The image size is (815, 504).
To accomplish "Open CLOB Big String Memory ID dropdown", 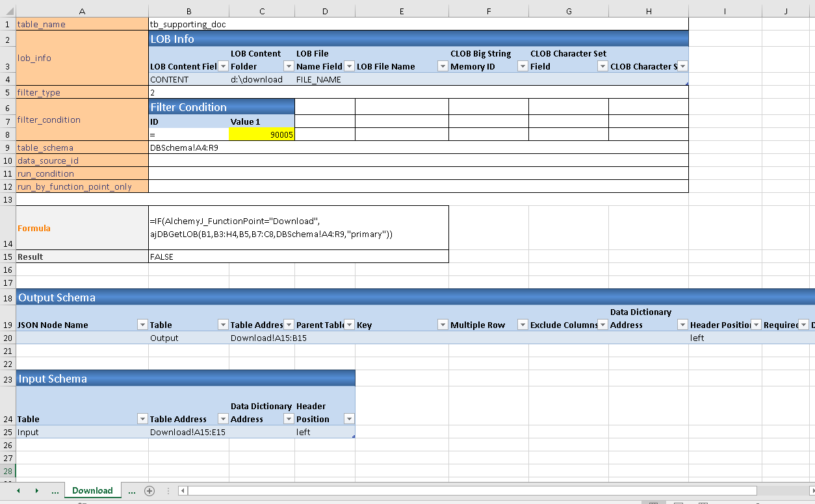I will pyautogui.click(x=523, y=66).
